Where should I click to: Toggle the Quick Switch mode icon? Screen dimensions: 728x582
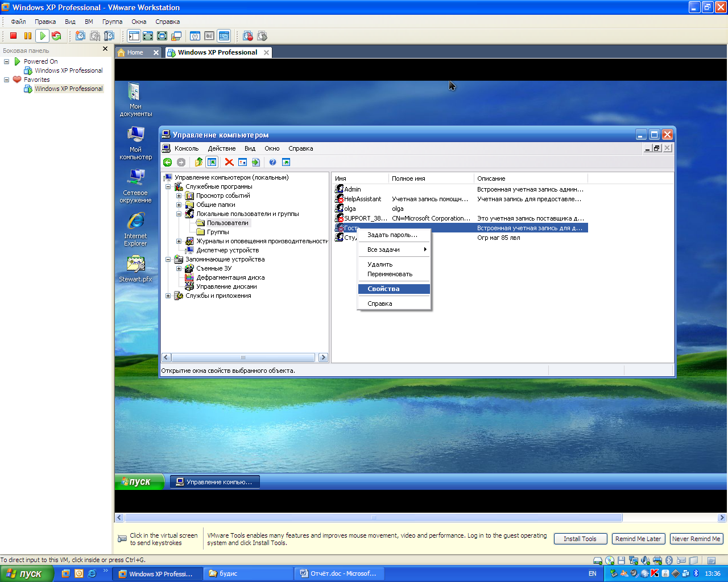pyautogui.click(x=148, y=36)
